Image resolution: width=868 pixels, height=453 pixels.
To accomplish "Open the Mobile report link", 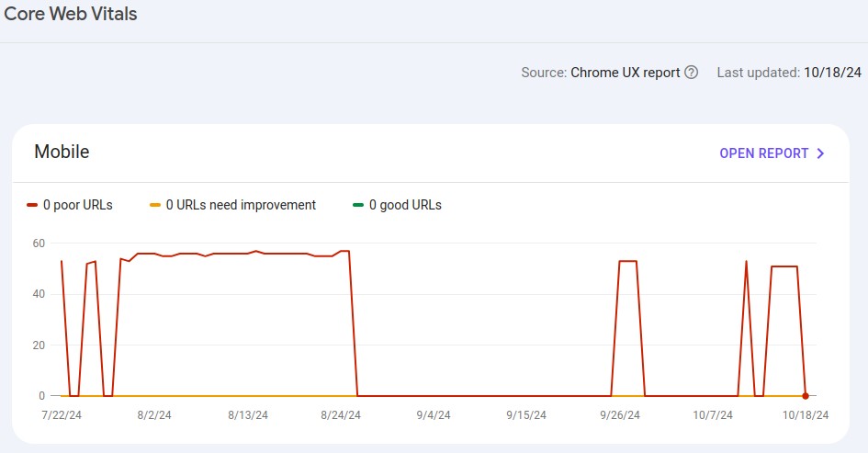I will [763, 153].
